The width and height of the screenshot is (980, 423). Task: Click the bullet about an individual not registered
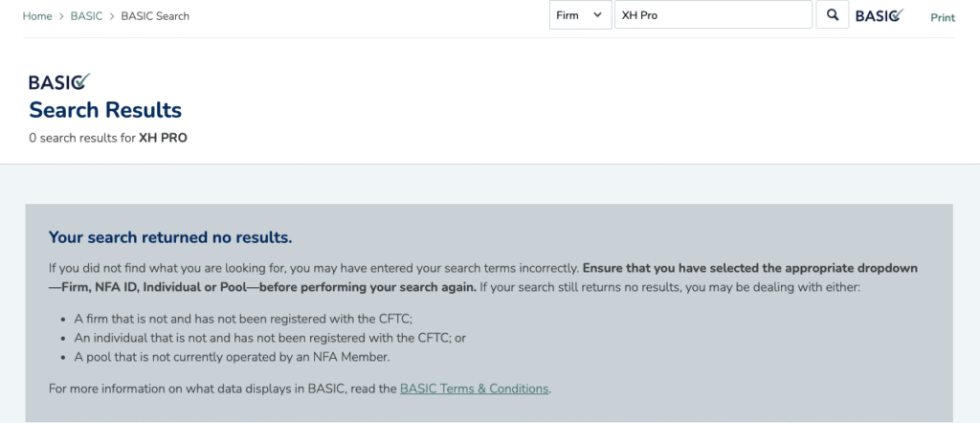[x=270, y=338]
